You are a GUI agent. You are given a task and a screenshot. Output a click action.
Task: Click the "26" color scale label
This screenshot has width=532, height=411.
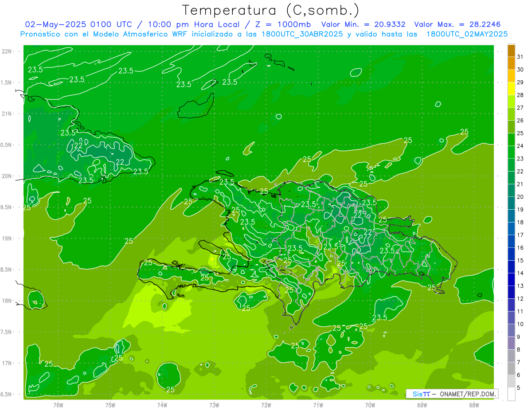(520, 120)
